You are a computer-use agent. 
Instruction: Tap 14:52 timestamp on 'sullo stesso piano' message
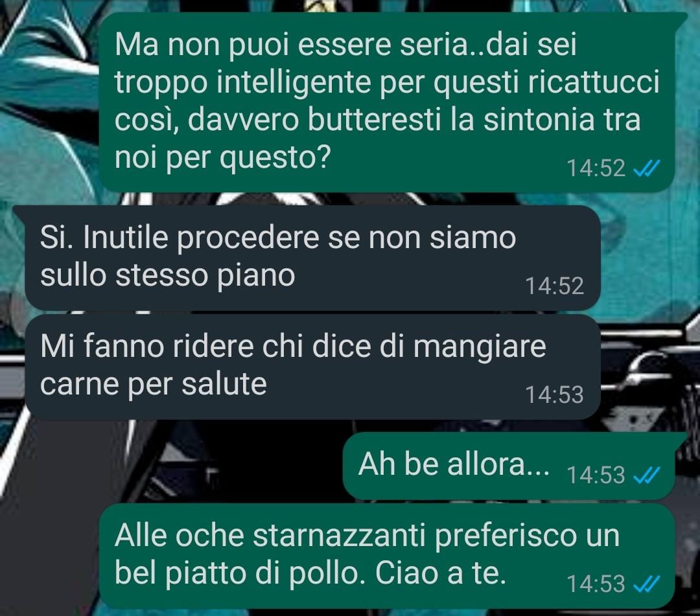point(554,286)
